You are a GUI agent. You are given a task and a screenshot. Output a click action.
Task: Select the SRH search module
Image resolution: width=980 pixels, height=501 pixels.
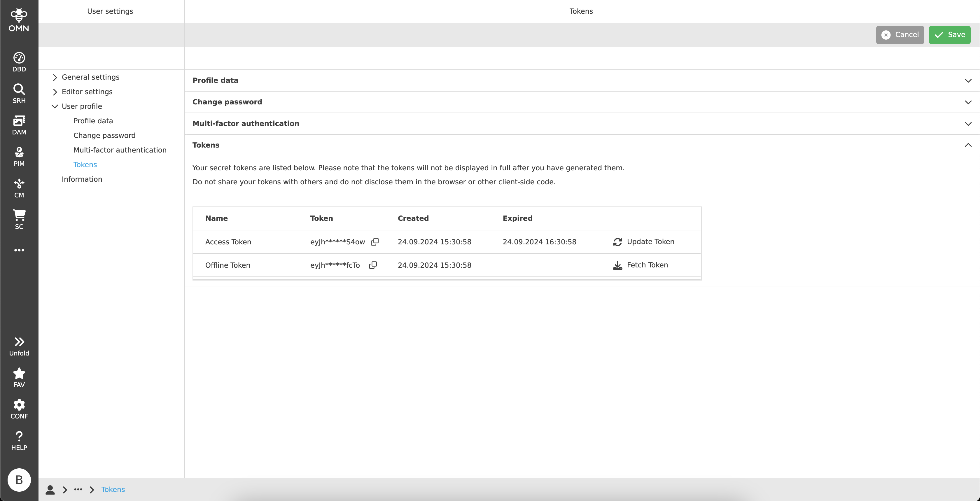pyautogui.click(x=19, y=93)
